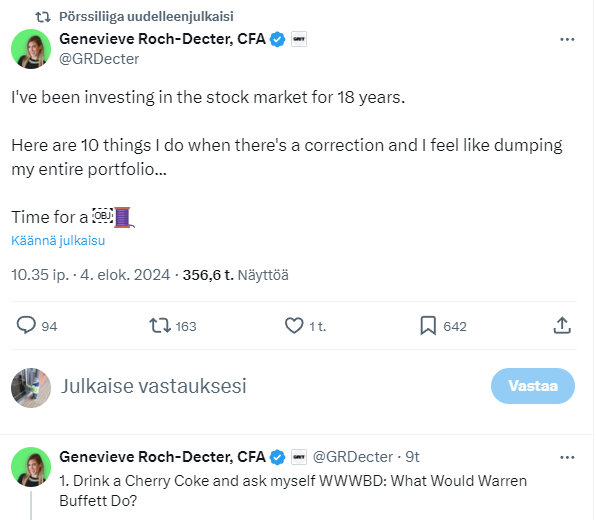Open the share icon on the tweet
The width and height of the screenshot is (596, 520).
[562, 325]
